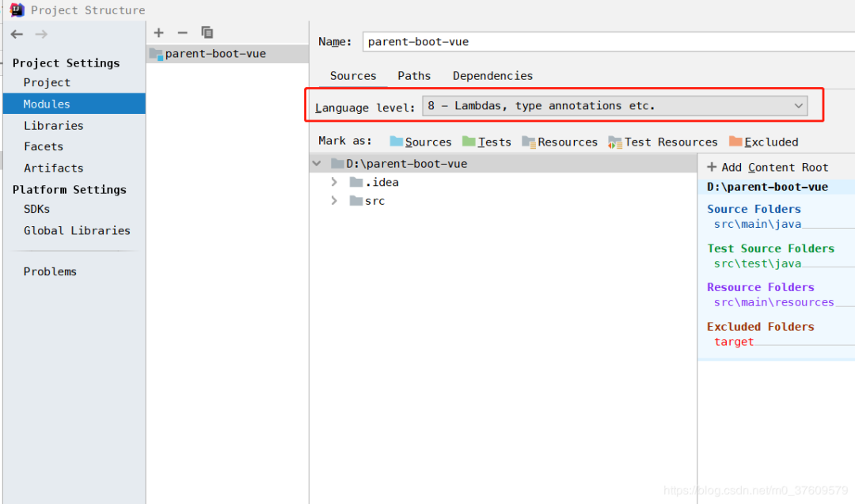The height and width of the screenshot is (504, 855).
Task: Mark folder as Test Resources
Action: coord(663,142)
